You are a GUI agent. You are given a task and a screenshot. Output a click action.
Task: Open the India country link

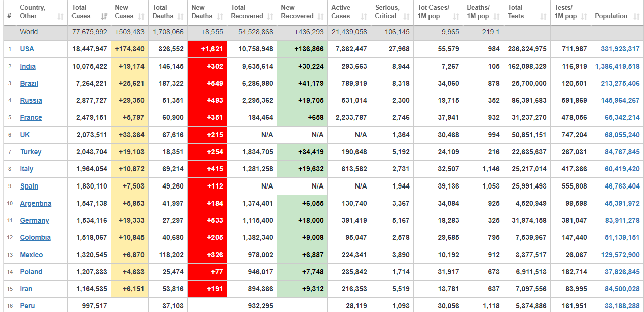click(28, 66)
